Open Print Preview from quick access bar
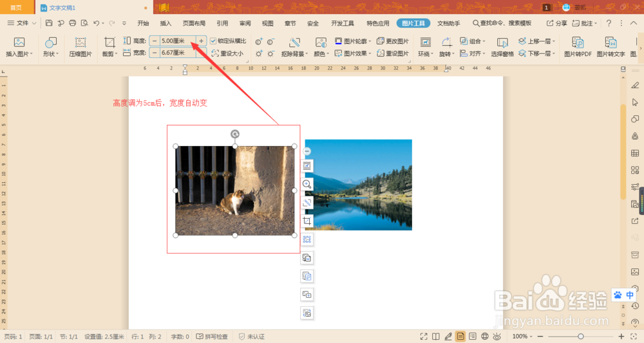 (x=84, y=23)
